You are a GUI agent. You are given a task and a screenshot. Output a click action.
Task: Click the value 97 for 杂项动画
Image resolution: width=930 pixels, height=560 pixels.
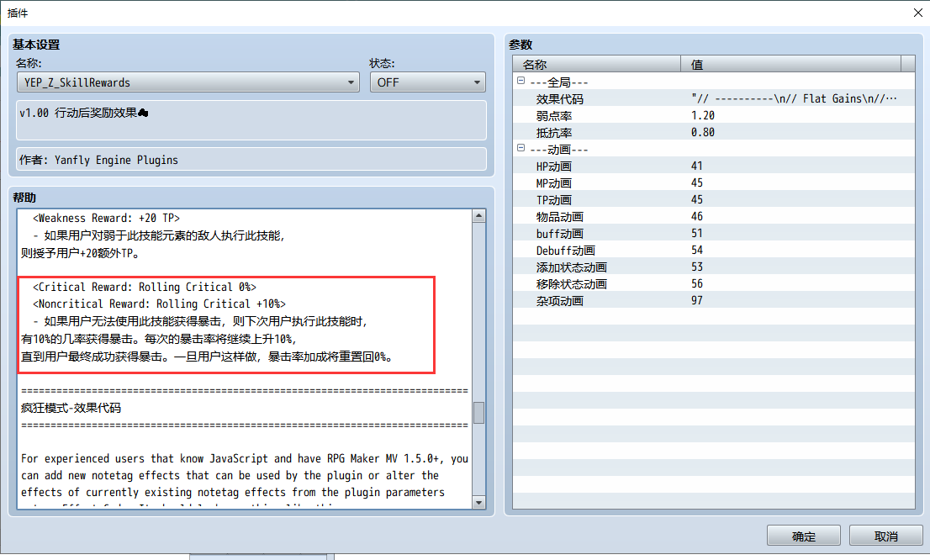697,300
